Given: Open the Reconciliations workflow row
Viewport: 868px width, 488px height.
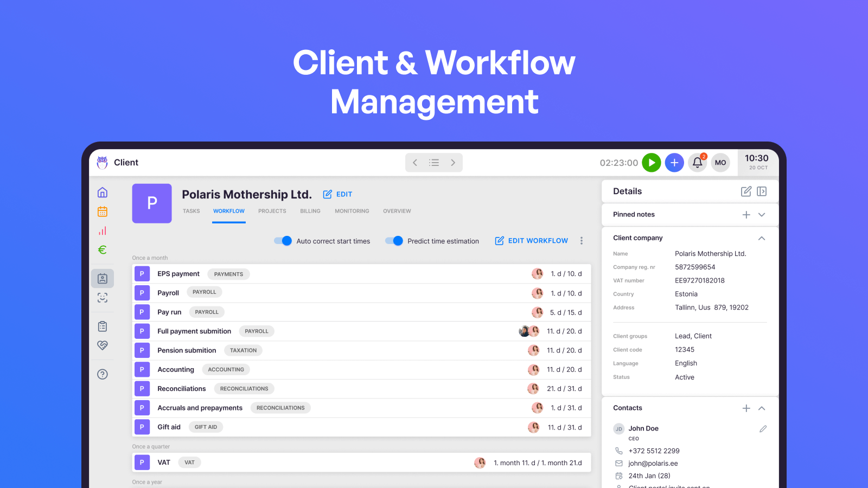Looking at the screenshot, I should coord(182,389).
